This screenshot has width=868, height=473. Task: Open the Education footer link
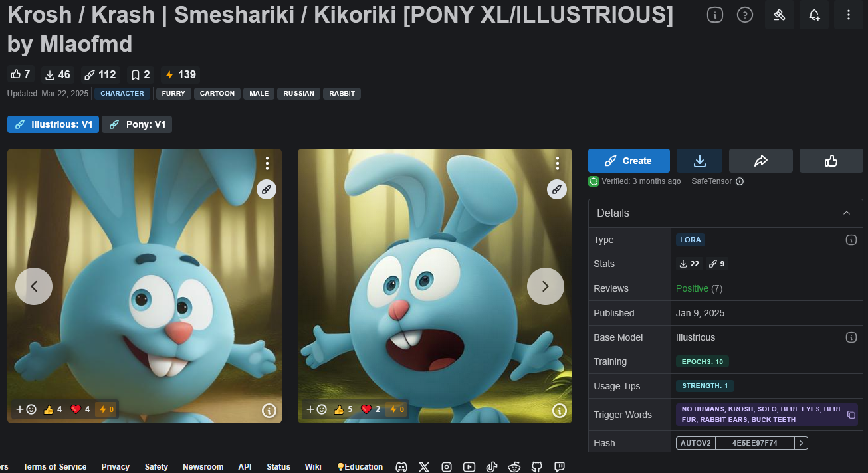pos(360,467)
